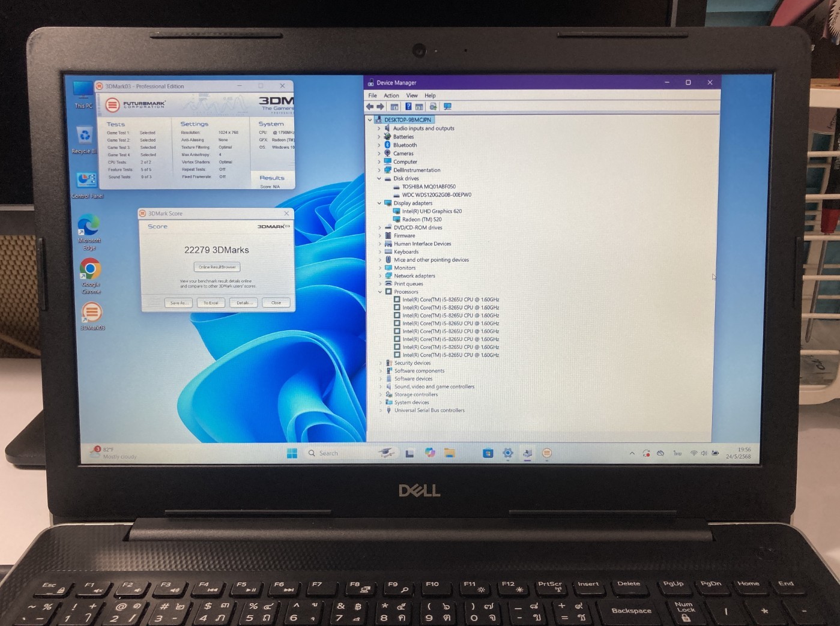Click the blue Help question-mark toolbar icon
The height and width of the screenshot is (626, 840).
coord(408,107)
